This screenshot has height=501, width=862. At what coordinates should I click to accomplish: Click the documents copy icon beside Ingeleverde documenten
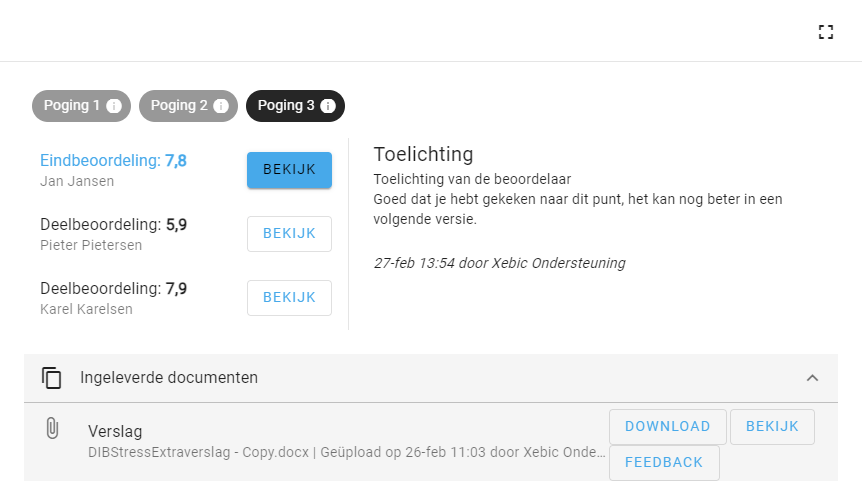pos(52,378)
